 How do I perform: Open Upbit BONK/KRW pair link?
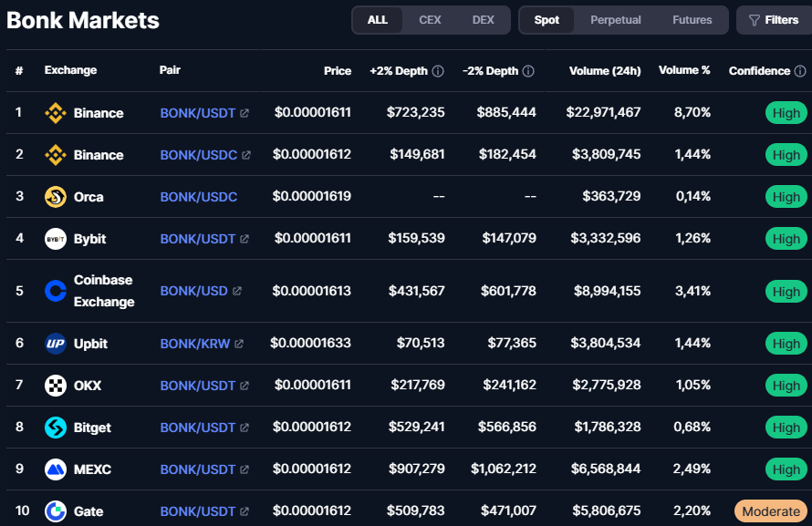click(195, 344)
